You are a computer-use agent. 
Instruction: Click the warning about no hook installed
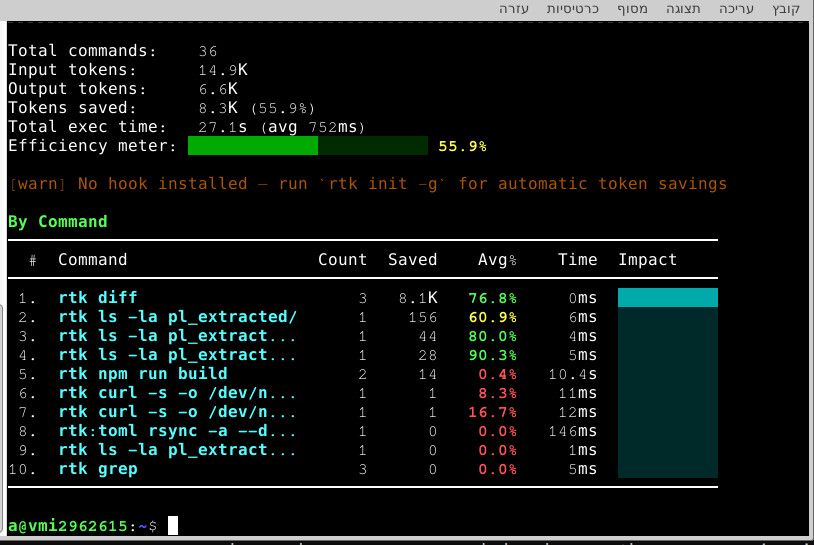(x=368, y=184)
